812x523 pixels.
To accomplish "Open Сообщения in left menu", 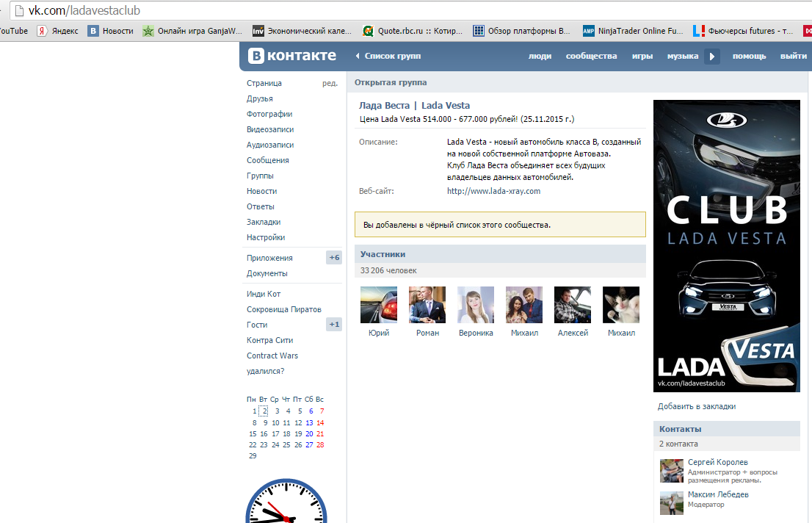I will [268, 160].
